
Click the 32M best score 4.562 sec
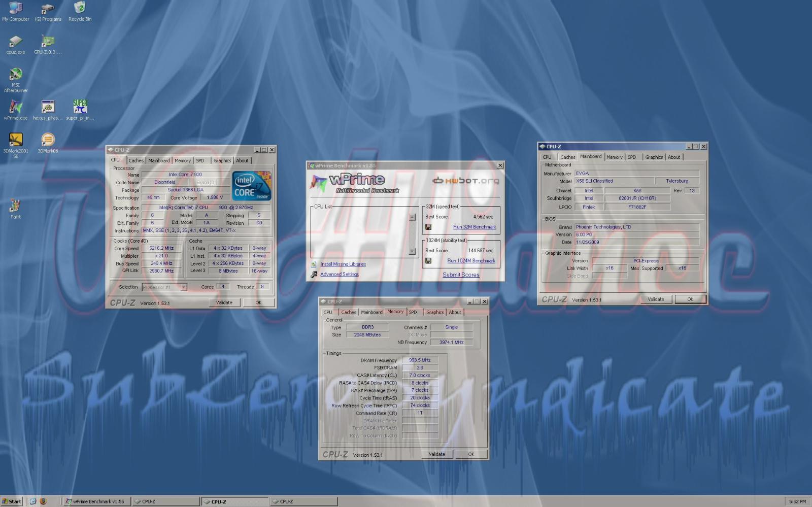483,217
